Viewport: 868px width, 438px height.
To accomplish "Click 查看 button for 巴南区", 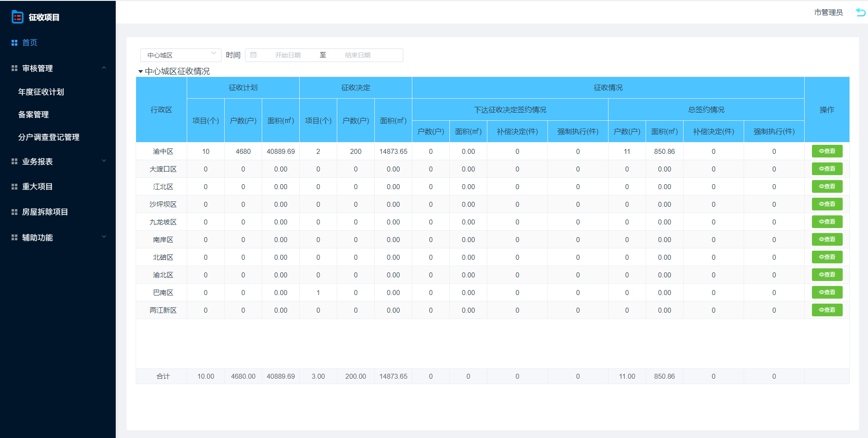I will pyautogui.click(x=826, y=292).
